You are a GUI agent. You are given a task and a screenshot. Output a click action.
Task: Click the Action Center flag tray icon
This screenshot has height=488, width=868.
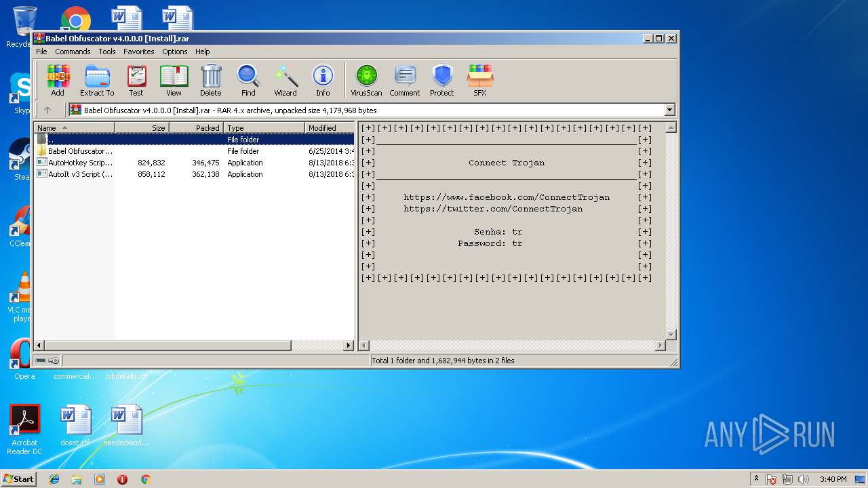[x=771, y=479]
